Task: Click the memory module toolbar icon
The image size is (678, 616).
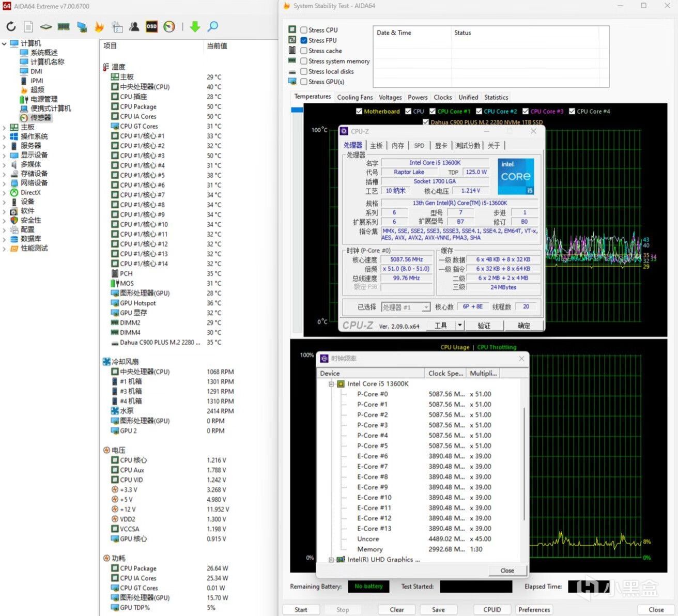Action: (64, 26)
